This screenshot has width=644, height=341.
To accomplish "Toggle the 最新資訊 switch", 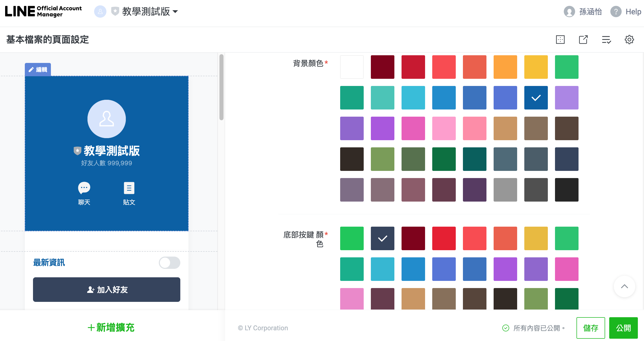I will [x=170, y=263].
